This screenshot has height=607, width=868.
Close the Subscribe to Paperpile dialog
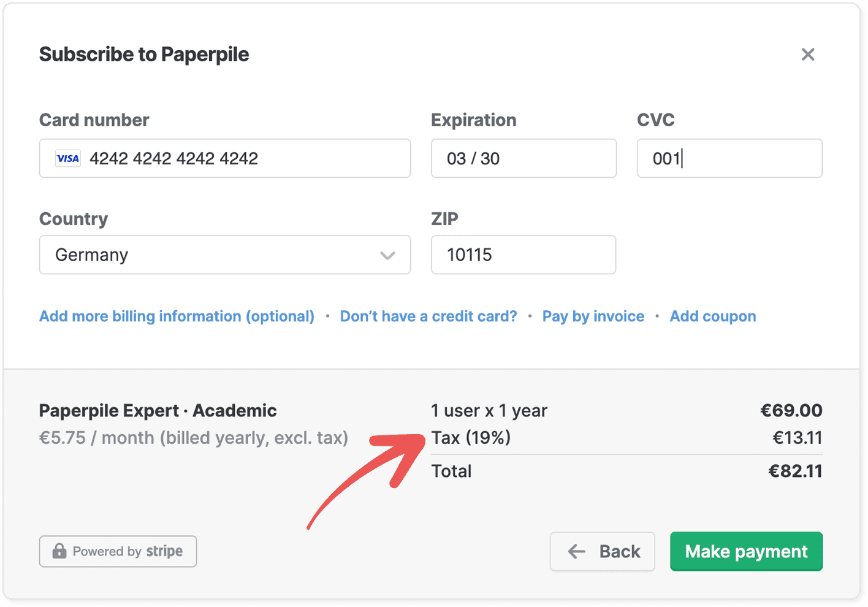click(x=808, y=55)
